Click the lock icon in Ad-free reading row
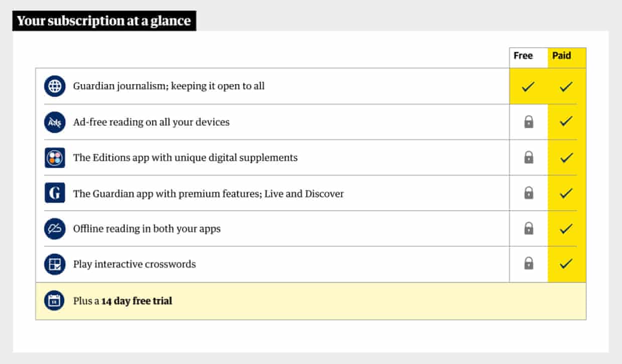The height and width of the screenshot is (364, 622). coord(529,122)
